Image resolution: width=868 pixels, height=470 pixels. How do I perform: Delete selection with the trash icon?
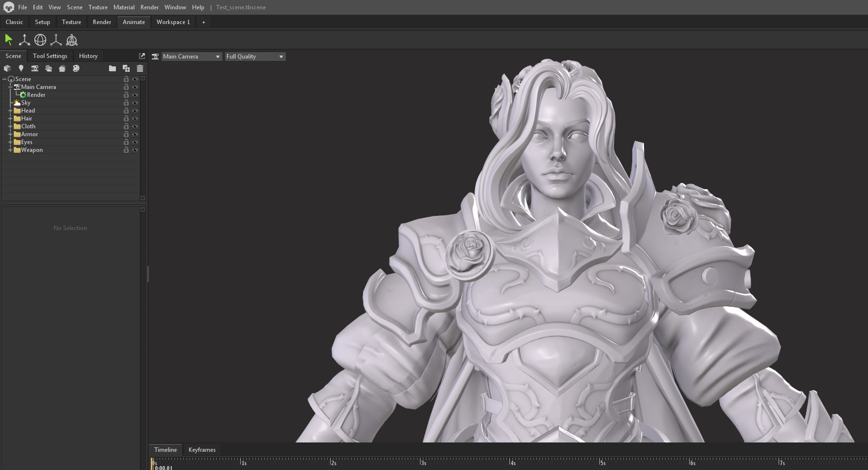(x=140, y=68)
